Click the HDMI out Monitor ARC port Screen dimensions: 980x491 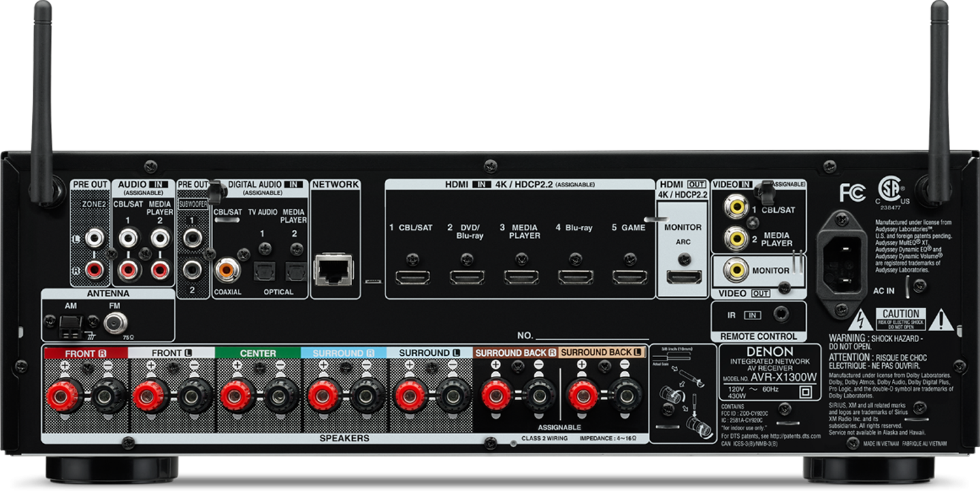(x=684, y=276)
